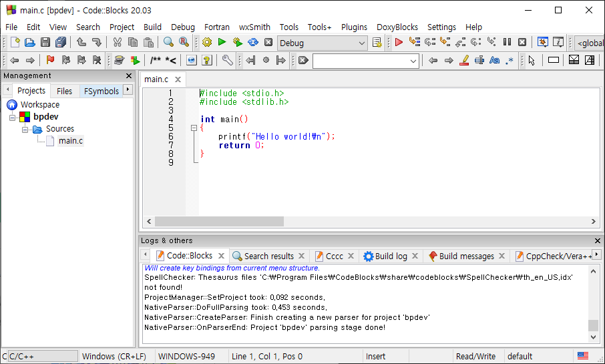Image resolution: width=605 pixels, height=364 pixels.
Task: Abort the build with the X icon
Action: pos(268,42)
